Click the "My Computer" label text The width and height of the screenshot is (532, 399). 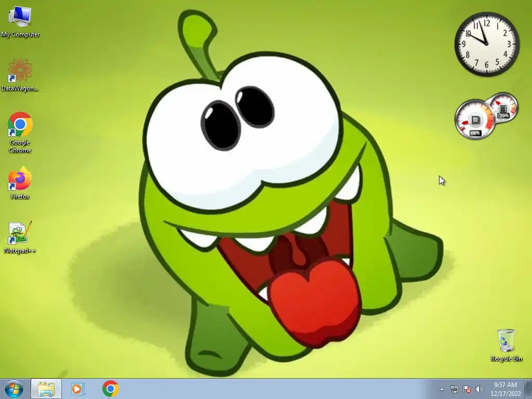tap(20, 34)
